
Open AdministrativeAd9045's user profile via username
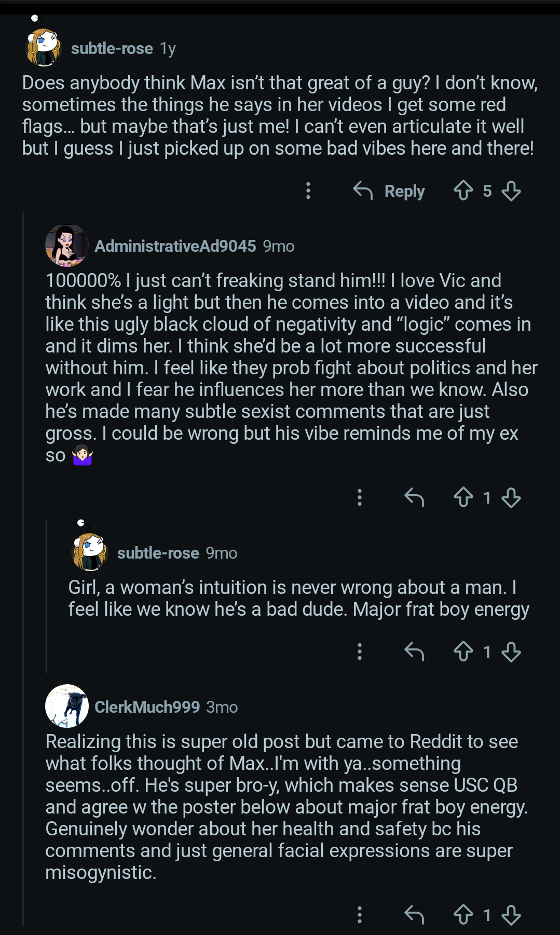point(175,246)
